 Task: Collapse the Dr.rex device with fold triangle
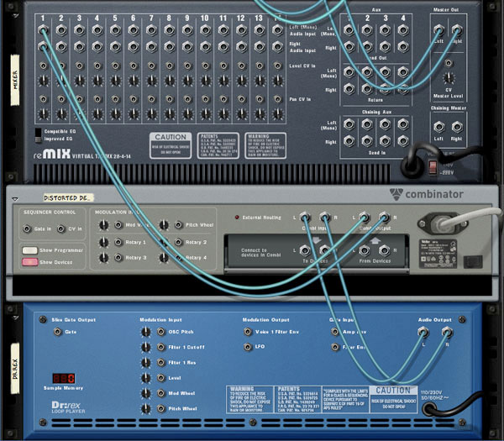15,318
